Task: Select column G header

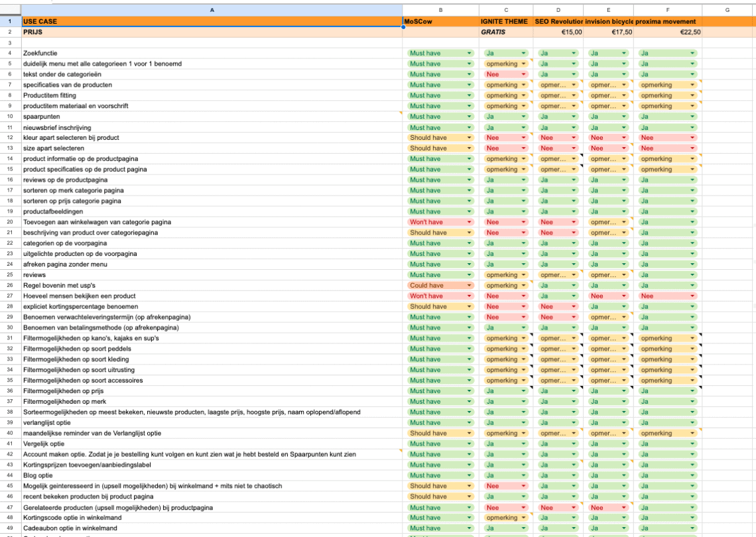Action: (x=727, y=10)
